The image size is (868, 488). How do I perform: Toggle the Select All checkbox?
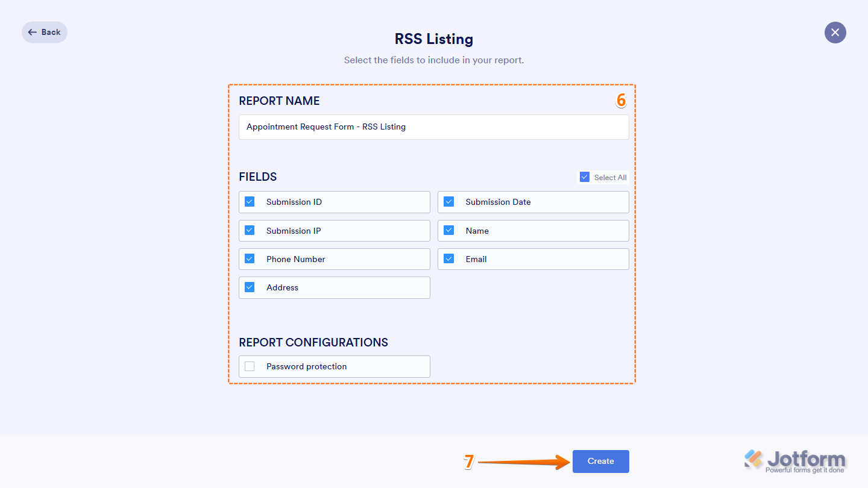pyautogui.click(x=584, y=177)
